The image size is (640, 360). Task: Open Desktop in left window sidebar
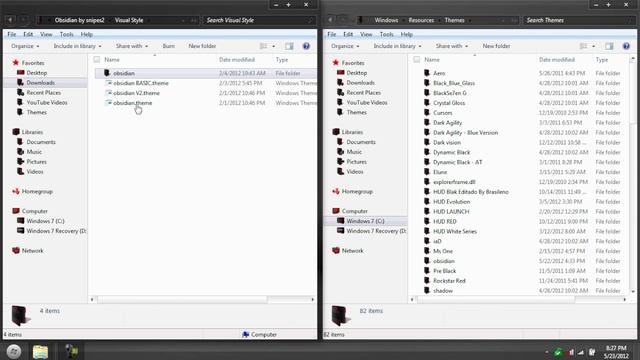36,73
